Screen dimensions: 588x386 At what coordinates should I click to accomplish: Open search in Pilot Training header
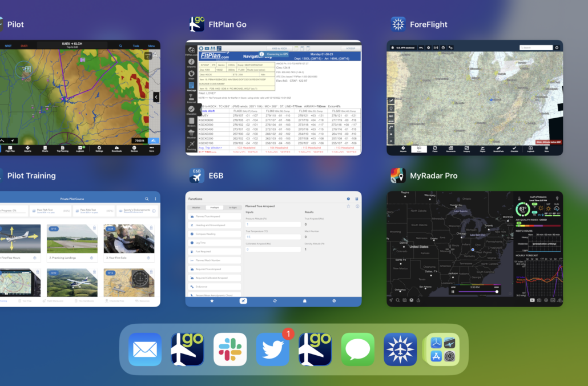(x=147, y=199)
